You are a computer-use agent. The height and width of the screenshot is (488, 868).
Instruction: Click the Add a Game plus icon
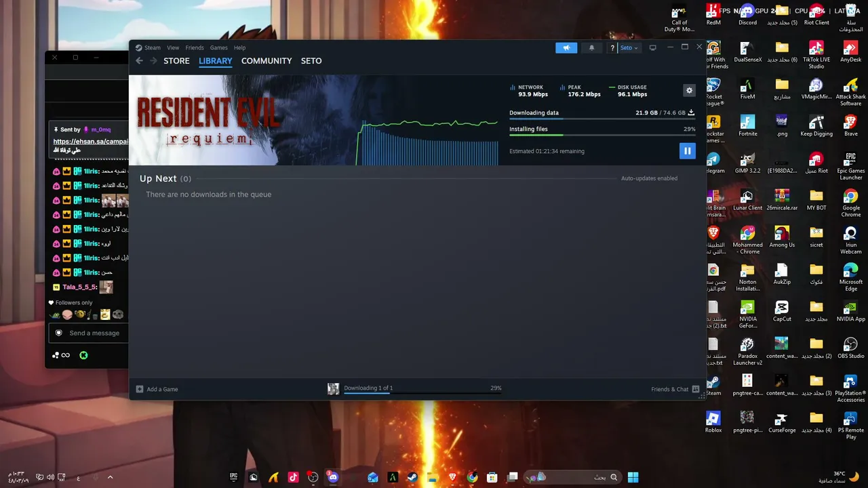pyautogui.click(x=140, y=389)
